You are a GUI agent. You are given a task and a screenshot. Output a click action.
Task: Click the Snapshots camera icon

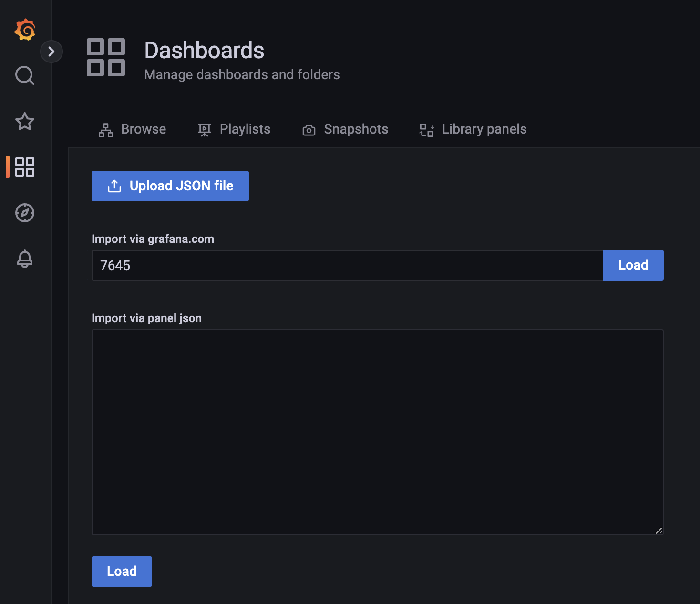click(309, 130)
